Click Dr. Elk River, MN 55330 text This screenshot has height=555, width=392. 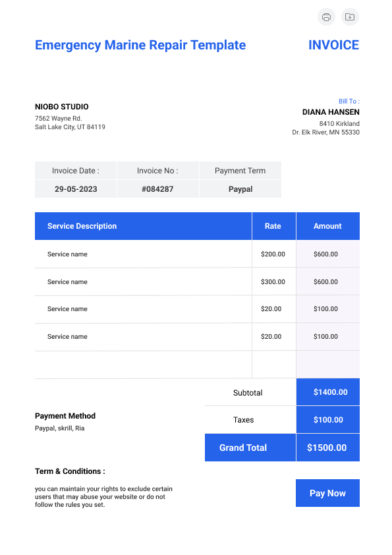[x=326, y=132]
